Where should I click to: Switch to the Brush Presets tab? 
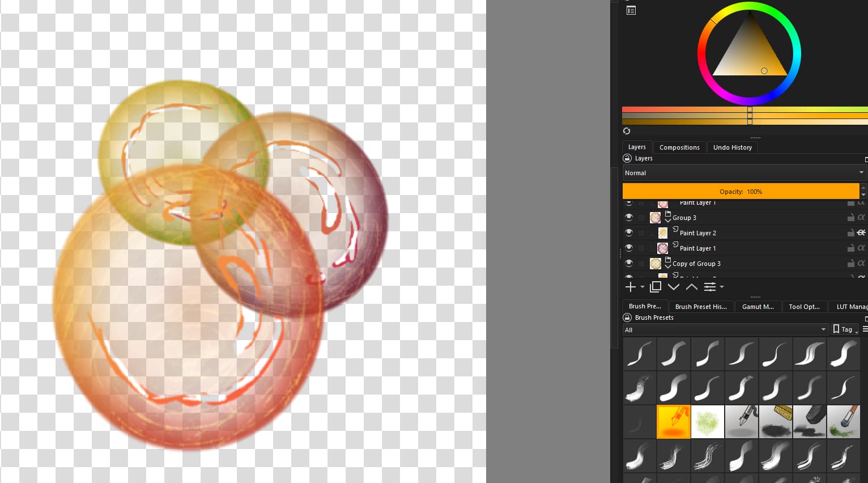point(645,306)
